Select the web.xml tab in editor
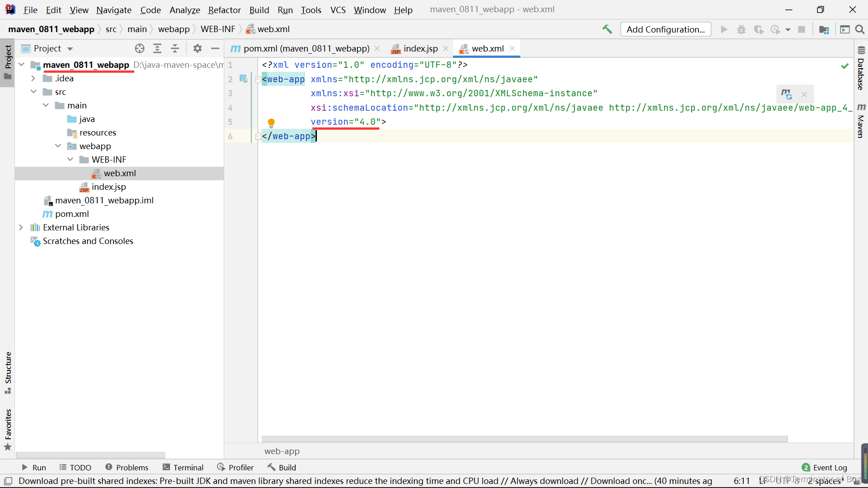Viewport: 868px width, 488px height. [488, 48]
